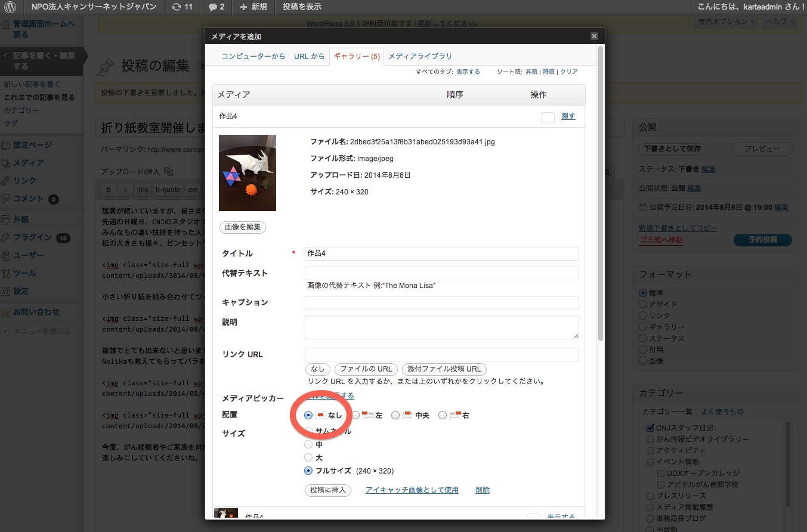Click ゴミ箱へ移動 link

point(661,240)
